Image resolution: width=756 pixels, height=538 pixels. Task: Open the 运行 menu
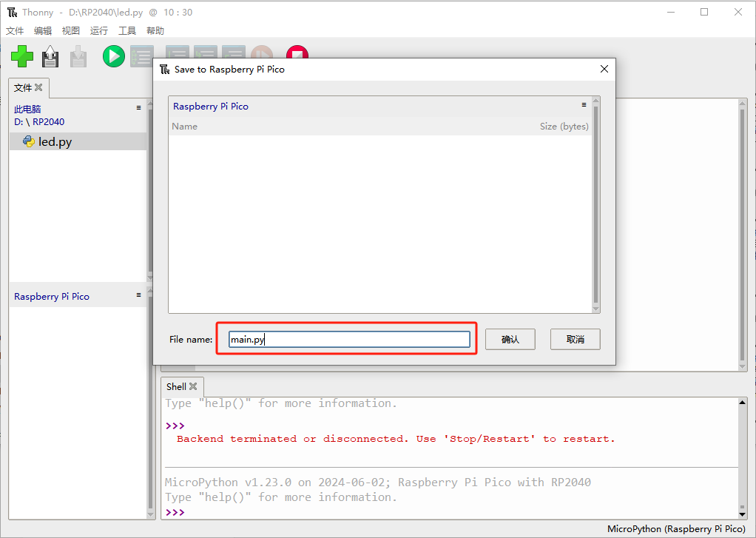tap(99, 31)
